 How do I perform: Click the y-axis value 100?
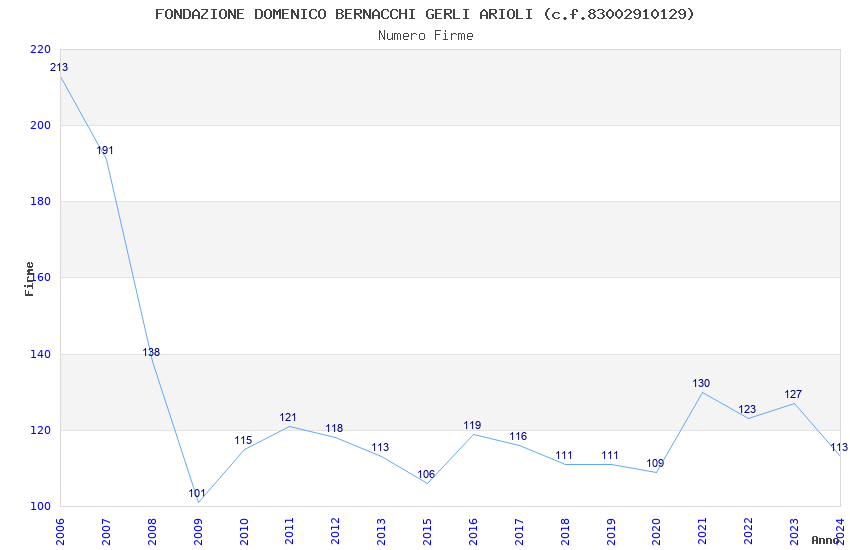coord(41,506)
